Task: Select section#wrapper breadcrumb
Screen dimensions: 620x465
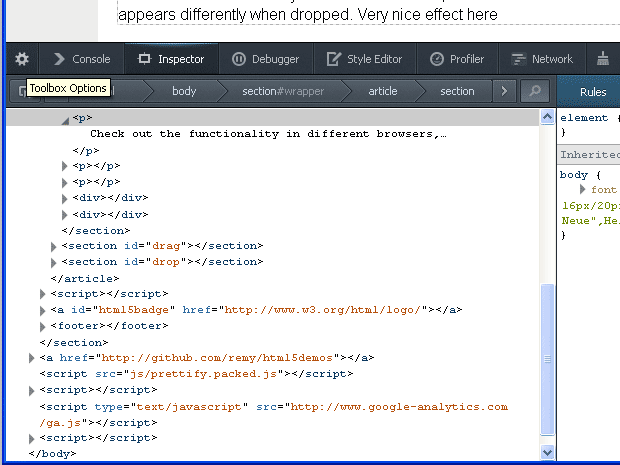Action: pos(283,91)
